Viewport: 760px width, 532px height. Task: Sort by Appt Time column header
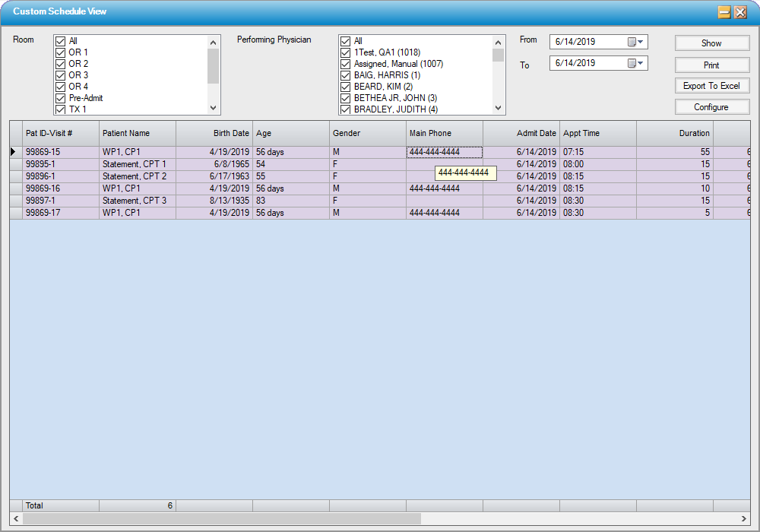(x=597, y=134)
